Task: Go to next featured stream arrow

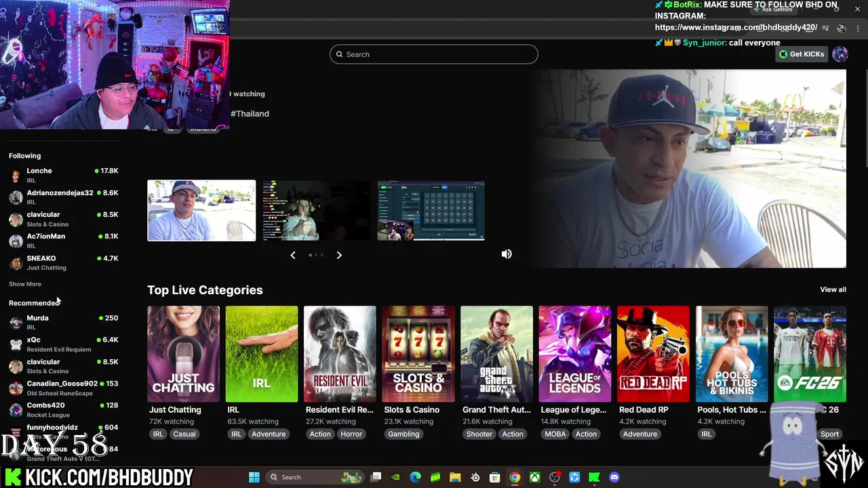Action: [x=339, y=255]
